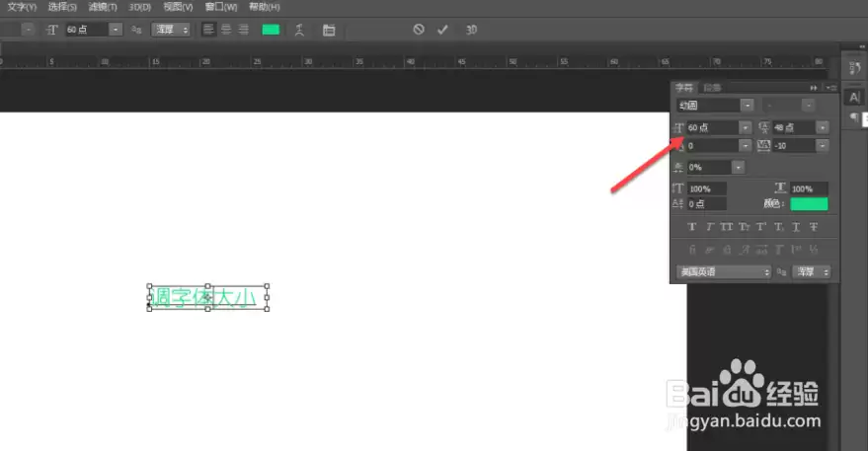Switch to the 段落 paragraph tab
The height and width of the screenshot is (451, 868).
click(x=712, y=88)
